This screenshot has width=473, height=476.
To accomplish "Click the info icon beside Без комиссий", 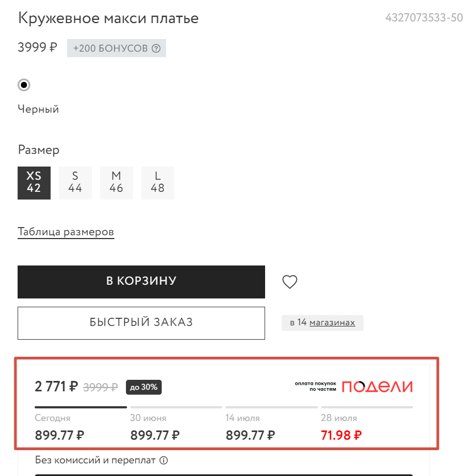I will 163,461.
